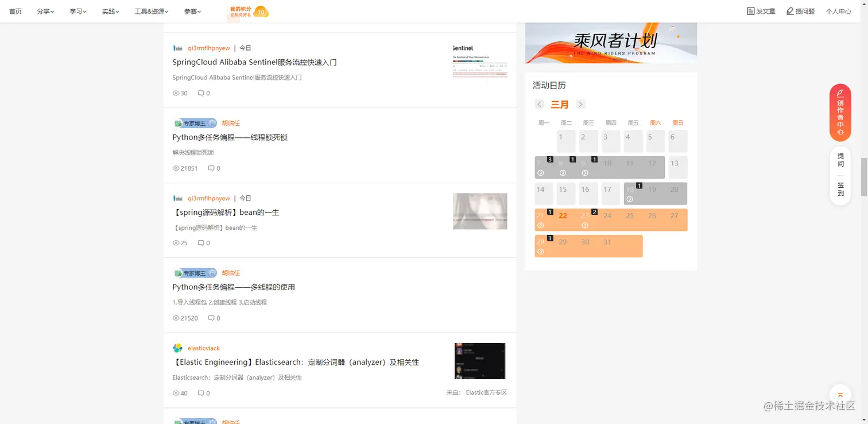Image resolution: width=868 pixels, height=424 pixels.
Task: Go to previous month in 活动日历
Action: pyautogui.click(x=539, y=104)
